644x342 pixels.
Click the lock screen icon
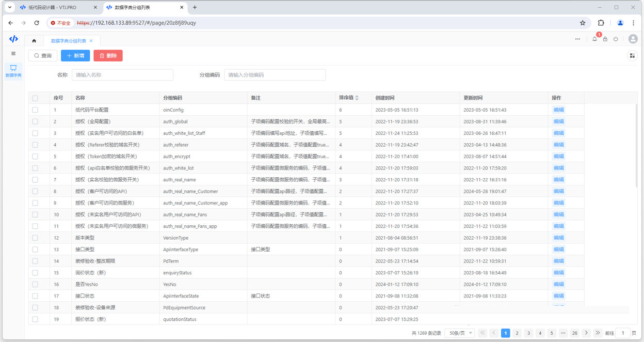pyautogui.click(x=605, y=39)
